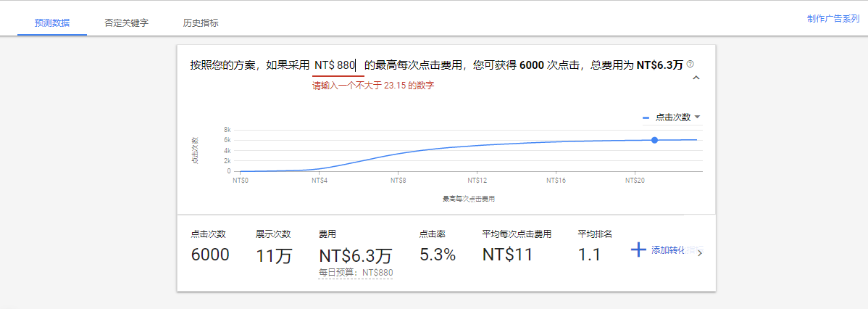Click the NT$11 average CPC value
The width and height of the screenshot is (868, 309).
pos(507,254)
